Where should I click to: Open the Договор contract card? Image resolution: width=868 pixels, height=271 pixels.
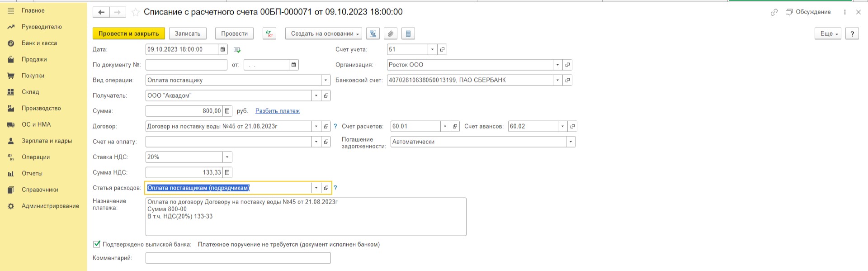tap(326, 126)
